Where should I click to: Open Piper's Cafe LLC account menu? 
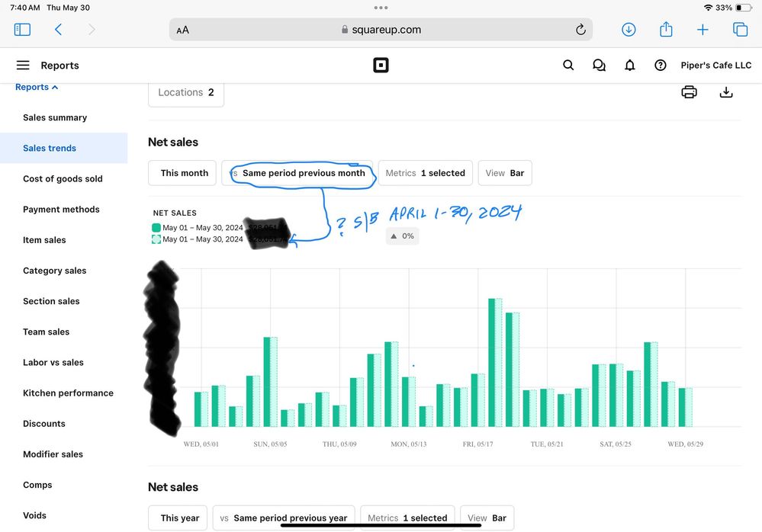click(x=715, y=66)
